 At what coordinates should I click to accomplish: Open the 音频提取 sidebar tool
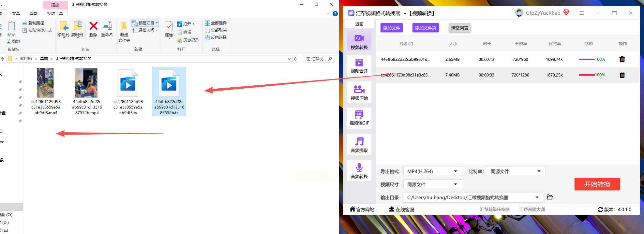[359, 144]
